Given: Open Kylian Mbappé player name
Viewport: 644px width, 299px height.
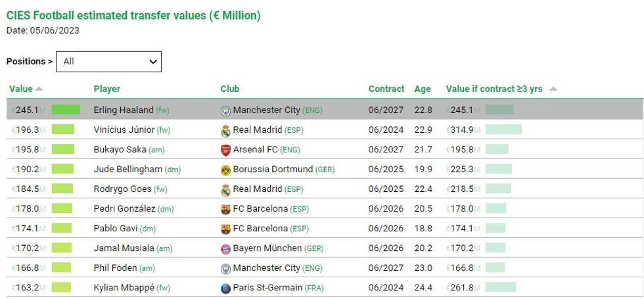Looking at the screenshot, I should tap(124, 287).
